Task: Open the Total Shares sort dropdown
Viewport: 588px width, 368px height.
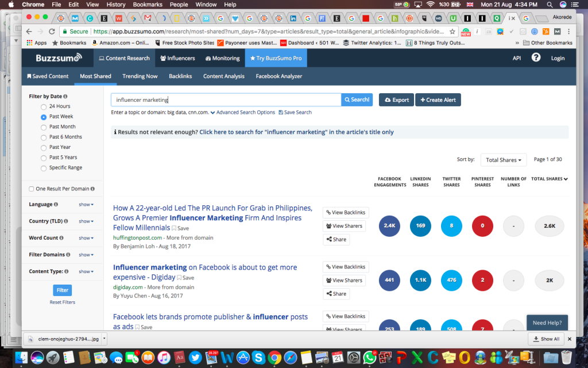Action: click(x=503, y=160)
